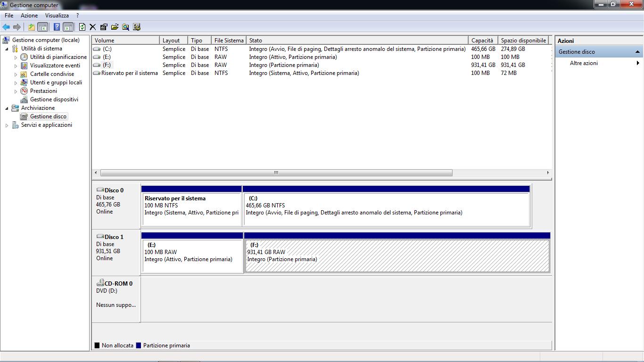Click the volume list scroll left arrow
The width and height of the screenshot is (644, 362).
coord(96,173)
